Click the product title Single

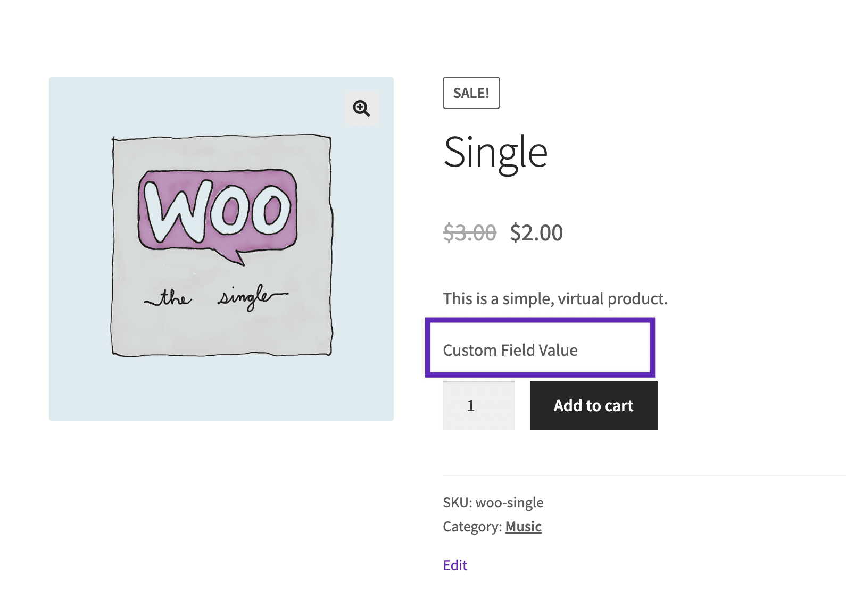pos(495,152)
